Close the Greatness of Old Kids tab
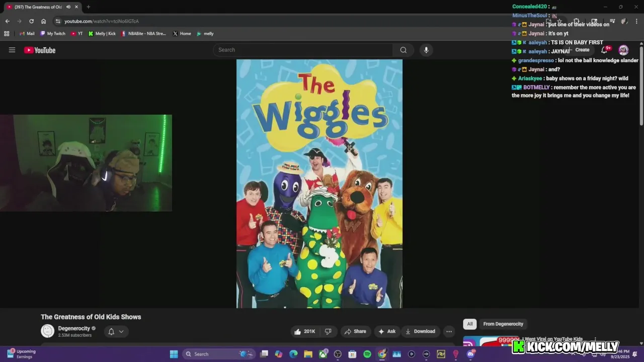The image size is (644, 362). 76,7
